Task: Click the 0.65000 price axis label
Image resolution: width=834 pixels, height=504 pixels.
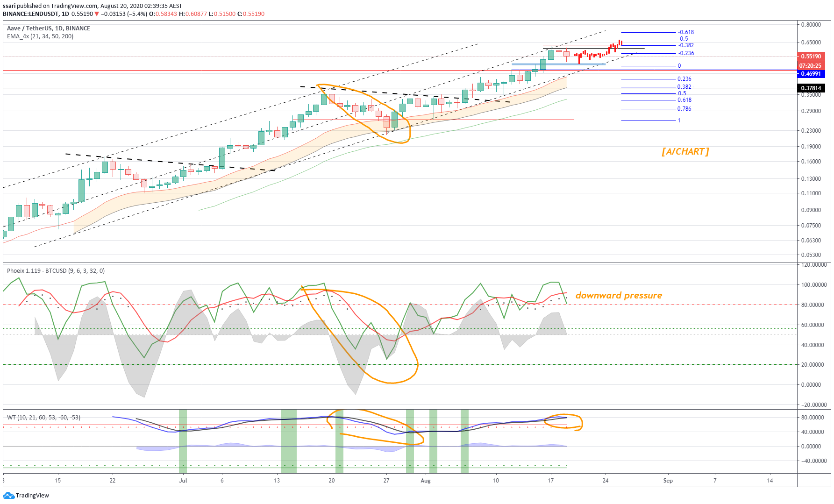Action: [x=811, y=43]
